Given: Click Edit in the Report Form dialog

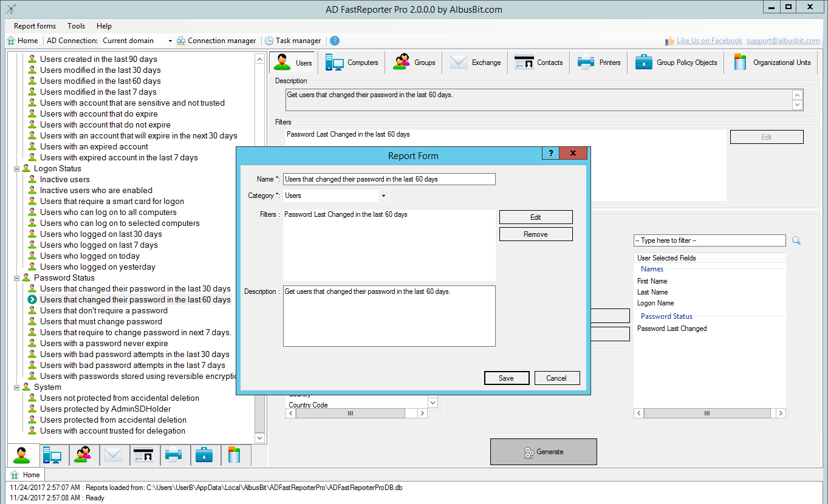Looking at the screenshot, I should (x=536, y=217).
